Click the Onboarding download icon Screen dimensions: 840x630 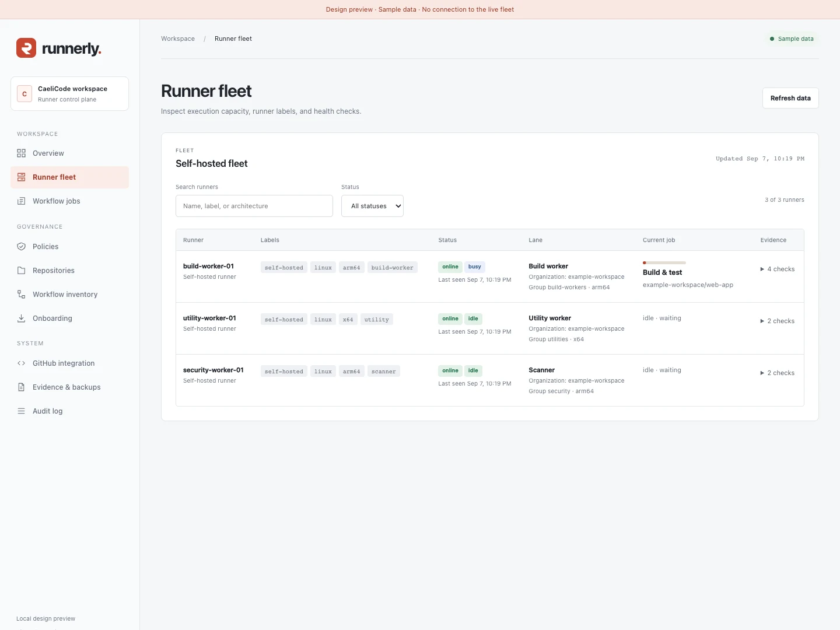(x=22, y=318)
